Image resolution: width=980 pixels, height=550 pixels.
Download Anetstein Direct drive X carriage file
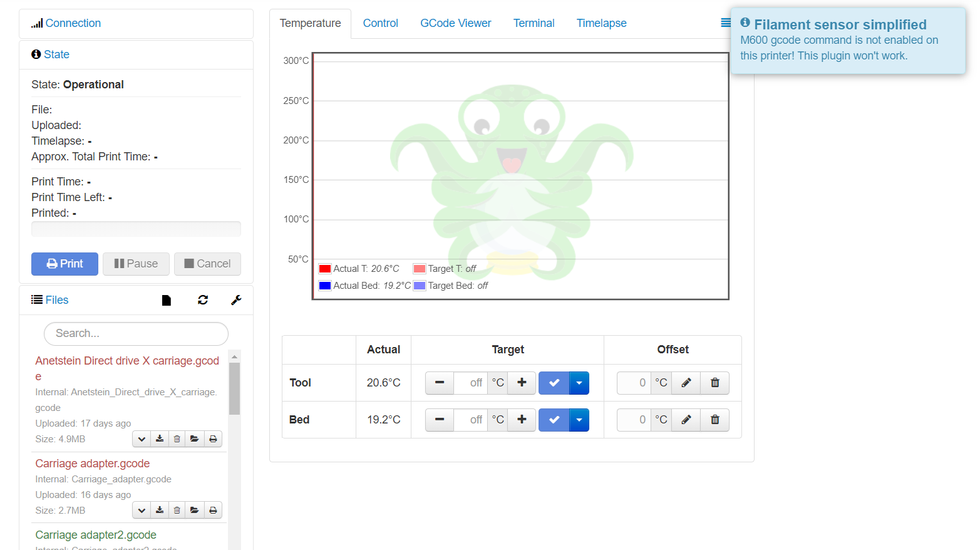(160, 439)
